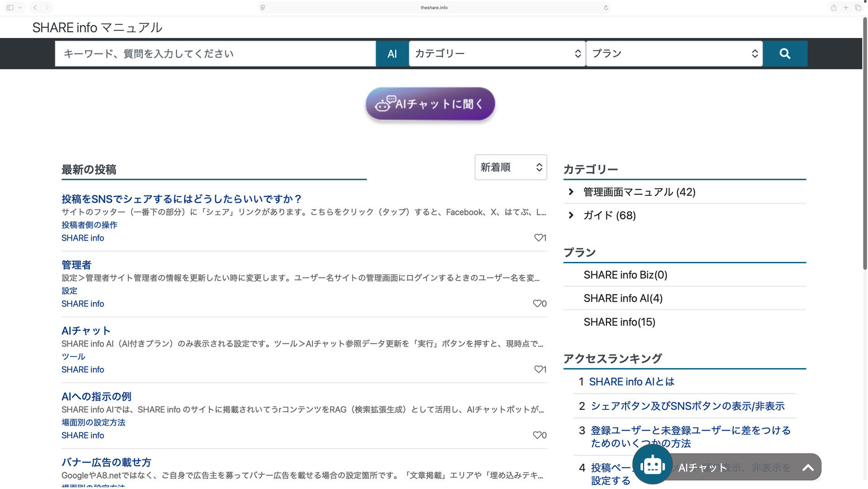Open the プラン dropdown in search bar
This screenshot has width=868, height=489.
point(674,53)
